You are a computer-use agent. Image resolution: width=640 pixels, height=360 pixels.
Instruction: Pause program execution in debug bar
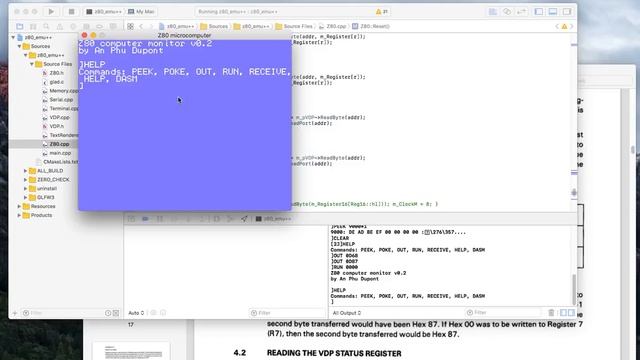pos(160,219)
